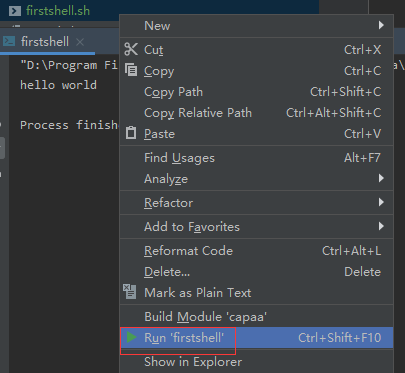This screenshot has width=405, height=373.
Task: Select Show in Explorer entry
Action: (x=256, y=362)
